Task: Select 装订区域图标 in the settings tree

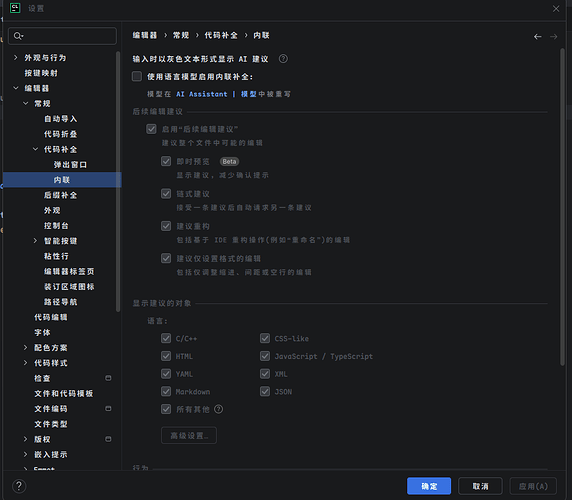Action: [x=69, y=287]
